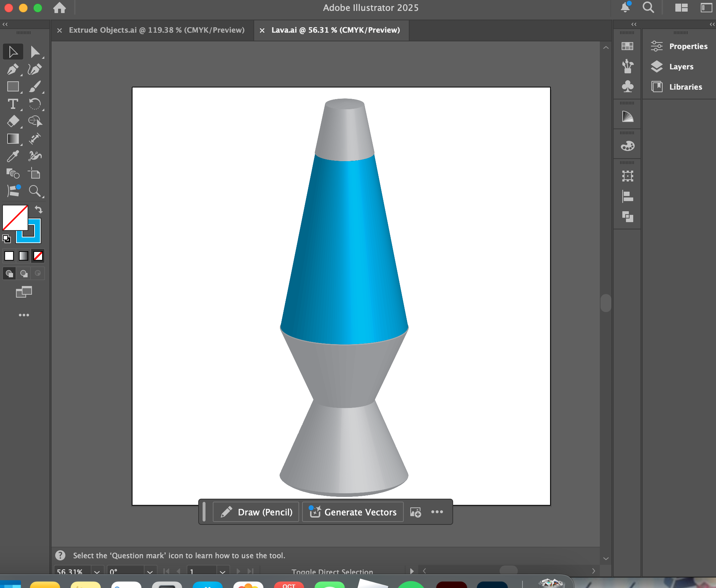Click the Generate Vectors button
Image resolution: width=716 pixels, height=588 pixels.
(353, 512)
